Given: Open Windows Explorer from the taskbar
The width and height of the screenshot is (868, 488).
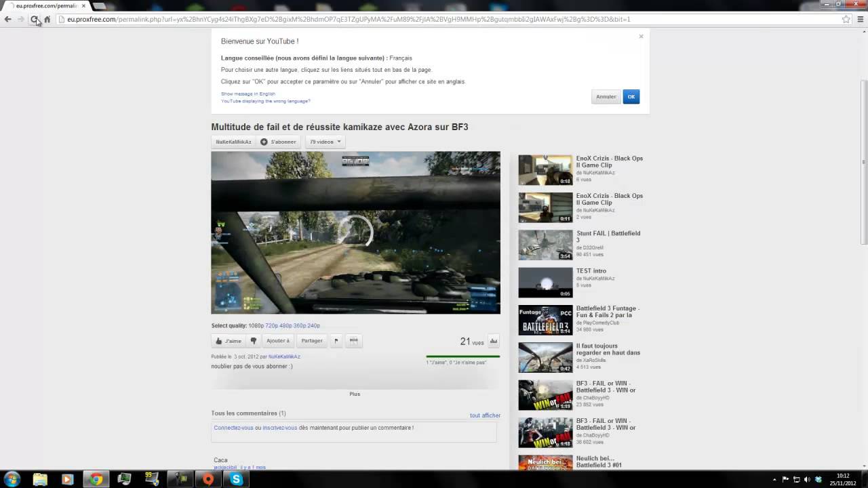Looking at the screenshot, I should [40, 479].
